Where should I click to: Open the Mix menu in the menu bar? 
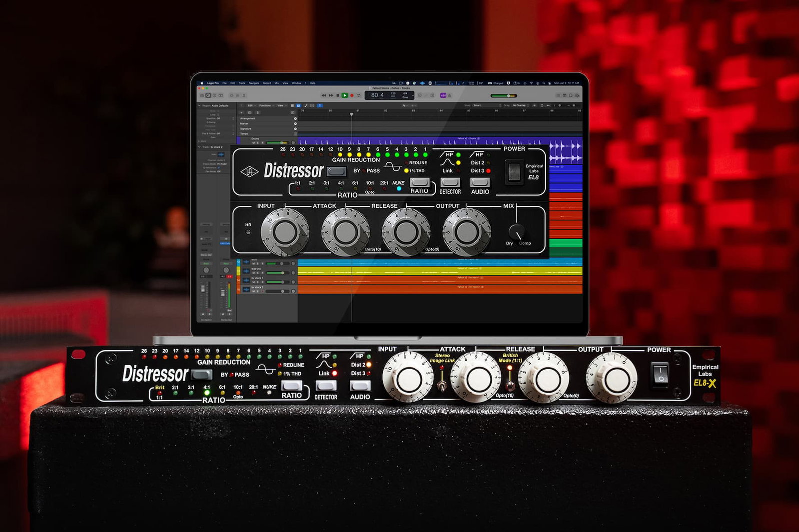pos(277,83)
